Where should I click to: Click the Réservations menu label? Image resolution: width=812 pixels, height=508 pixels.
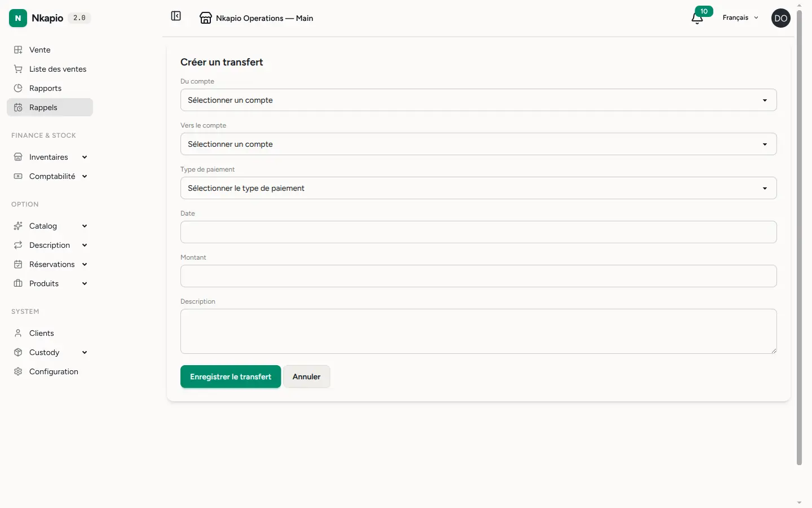52,264
